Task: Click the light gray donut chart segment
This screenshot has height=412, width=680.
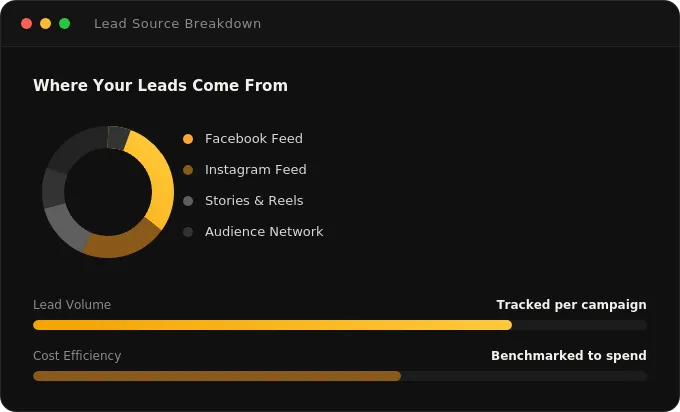Action: (x=66, y=226)
